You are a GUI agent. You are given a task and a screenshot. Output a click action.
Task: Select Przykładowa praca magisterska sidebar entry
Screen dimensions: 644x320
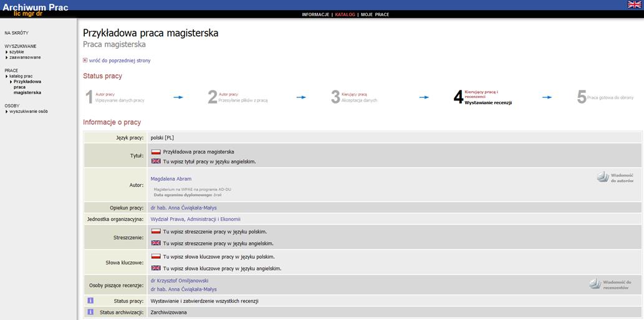[27, 87]
